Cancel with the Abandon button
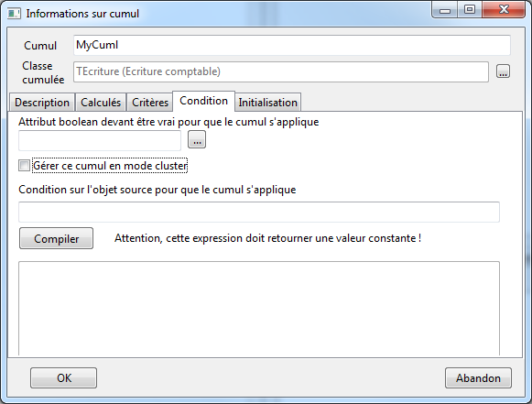The width and height of the screenshot is (532, 404). [478, 377]
